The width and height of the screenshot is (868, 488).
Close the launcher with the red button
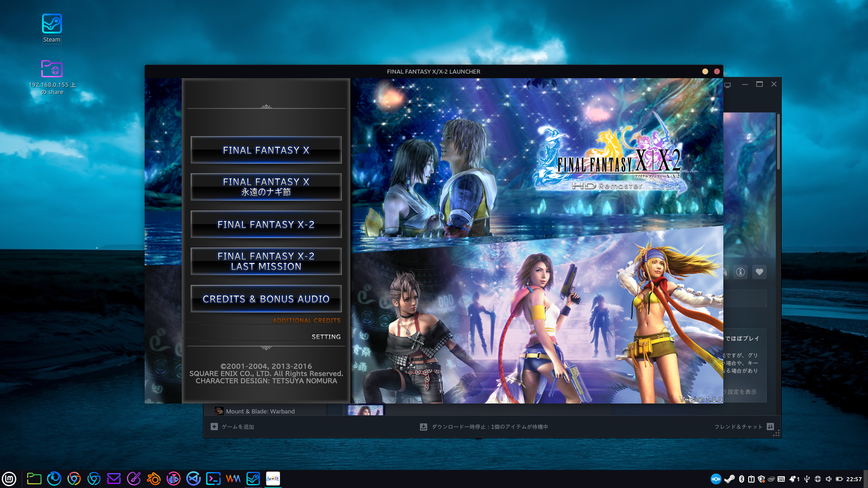pyautogui.click(x=717, y=71)
